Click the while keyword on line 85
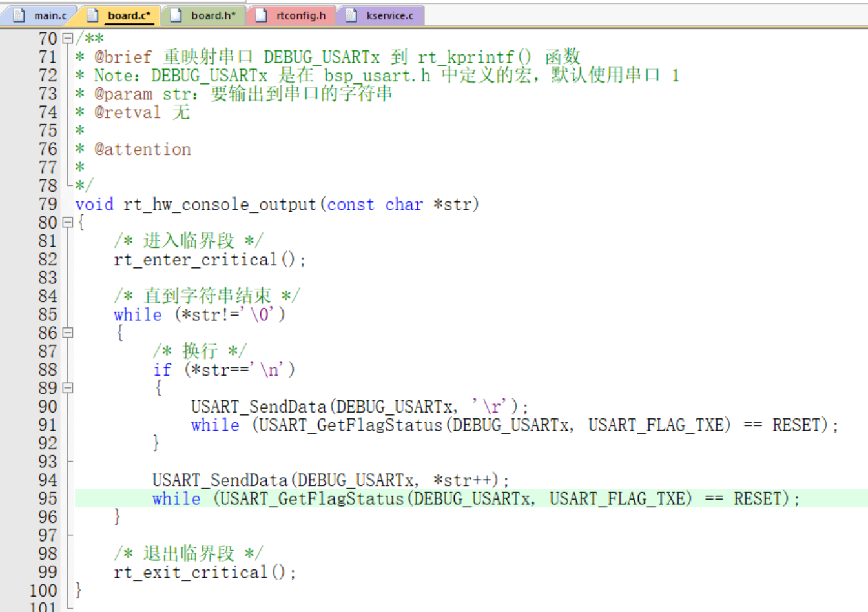 (138, 314)
